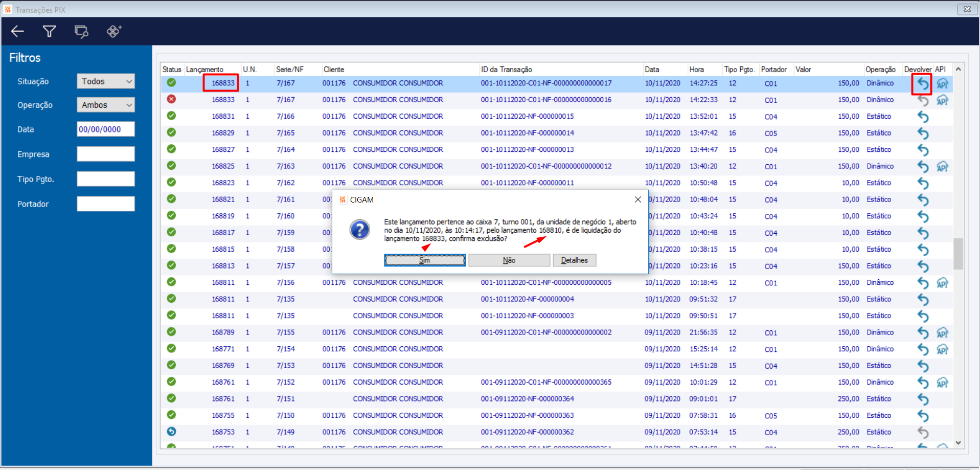Close the CIGAM dialog with X

coord(638,199)
